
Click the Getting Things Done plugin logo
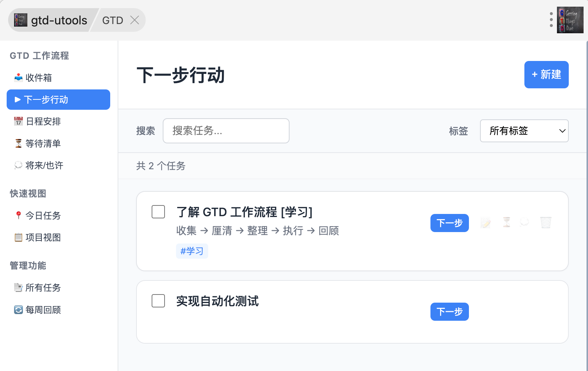570,20
